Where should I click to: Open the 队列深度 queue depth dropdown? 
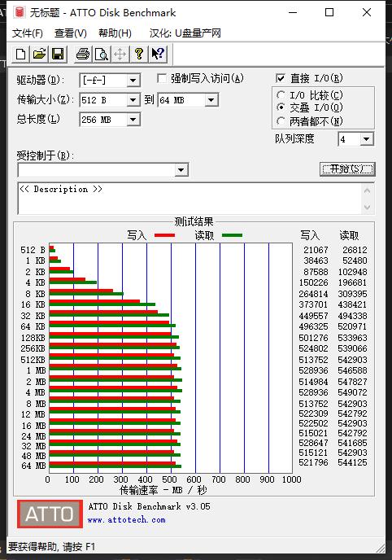366,139
